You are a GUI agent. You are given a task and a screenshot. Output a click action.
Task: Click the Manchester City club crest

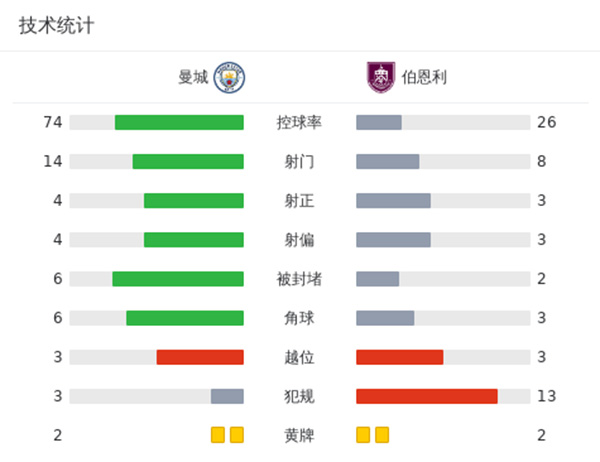point(229,77)
